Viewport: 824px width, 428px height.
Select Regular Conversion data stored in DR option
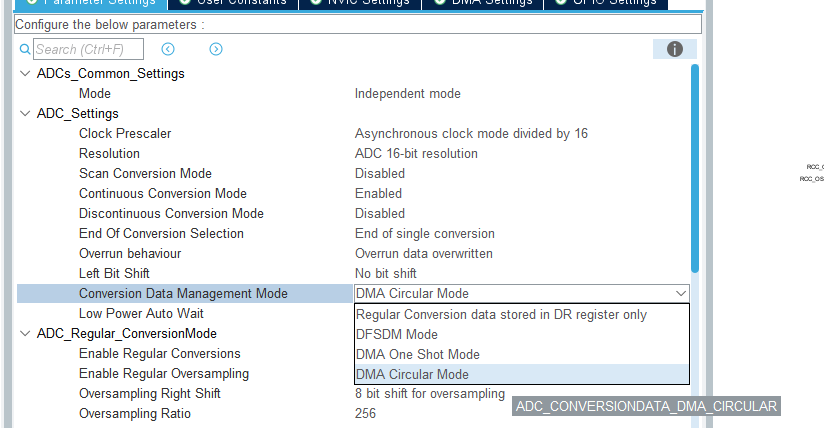tap(501, 314)
